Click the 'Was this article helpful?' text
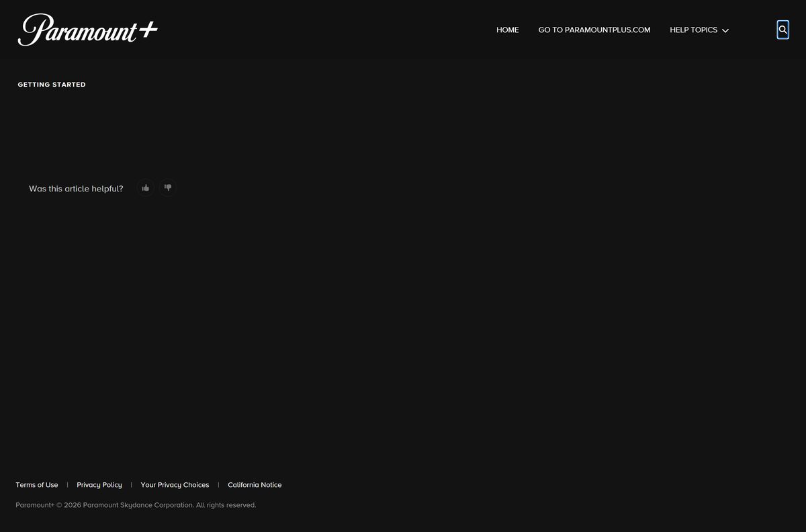The height and width of the screenshot is (532, 806). tap(76, 189)
